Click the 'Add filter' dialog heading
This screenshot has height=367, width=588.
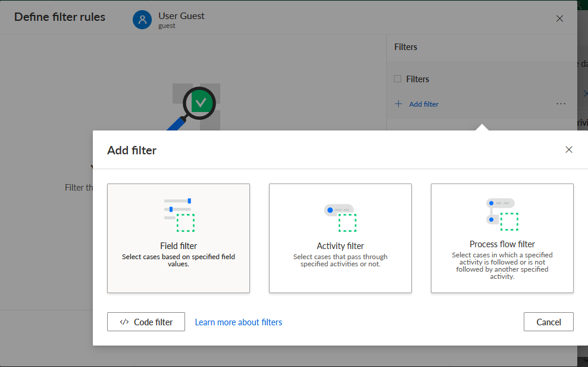pos(132,150)
